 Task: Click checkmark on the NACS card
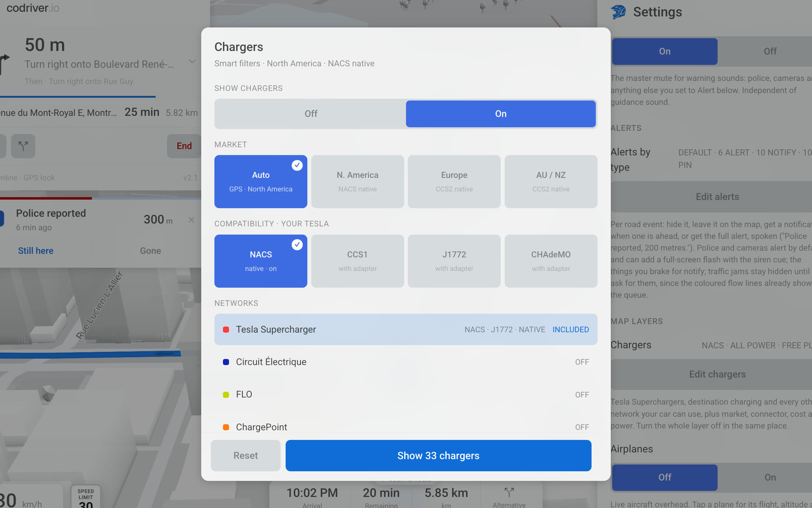coord(297,245)
